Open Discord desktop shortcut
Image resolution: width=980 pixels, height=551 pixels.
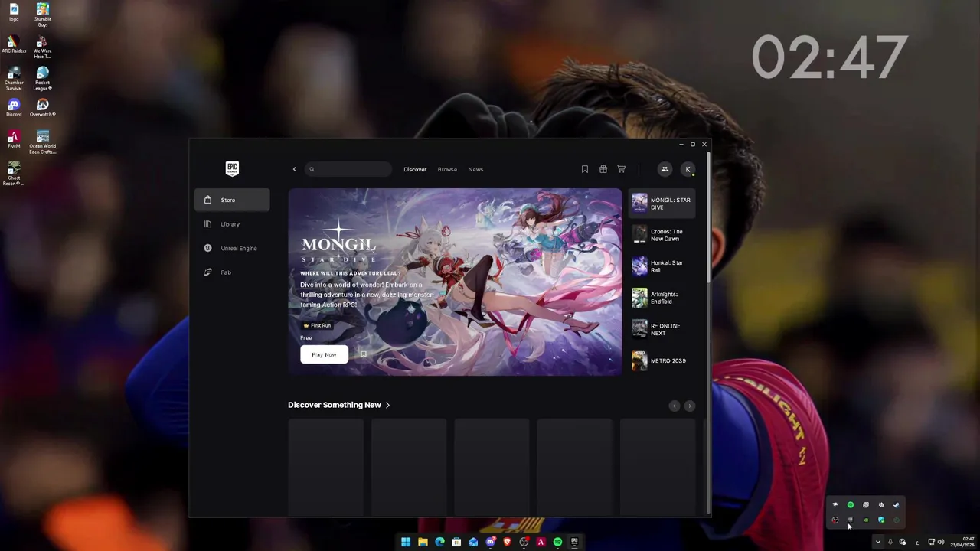(14, 108)
